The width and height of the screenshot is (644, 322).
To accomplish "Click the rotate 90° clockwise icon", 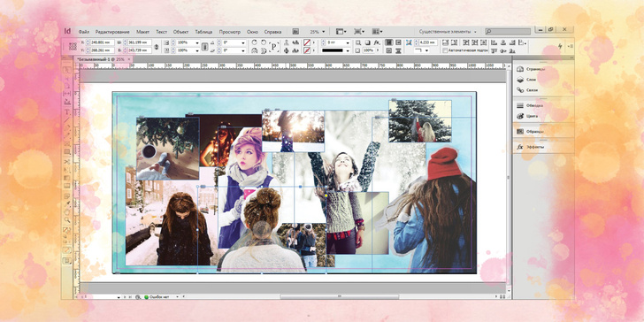I will [x=254, y=42].
